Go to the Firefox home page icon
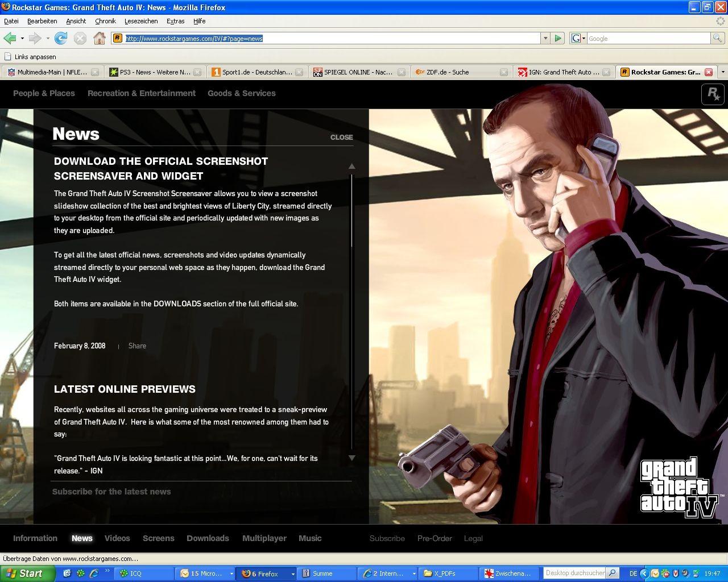The height and width of the screenshot is (582, 728). tap(100, 38)
